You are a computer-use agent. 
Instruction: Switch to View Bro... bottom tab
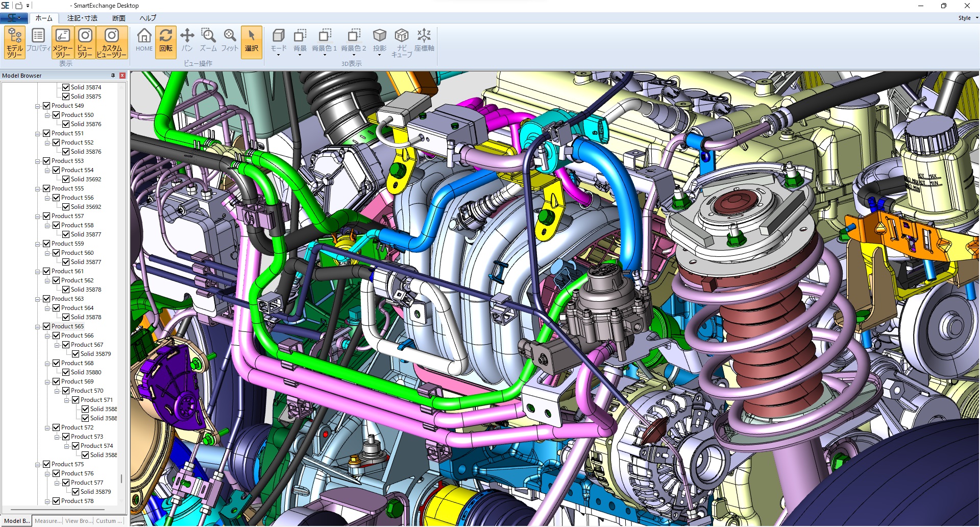click(x=79, y=521)
